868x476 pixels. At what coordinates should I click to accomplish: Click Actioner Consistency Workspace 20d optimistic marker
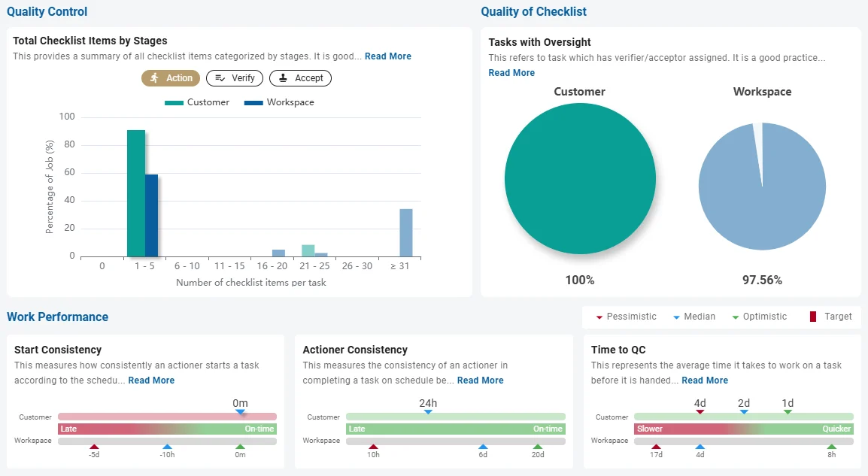(538, 447)
